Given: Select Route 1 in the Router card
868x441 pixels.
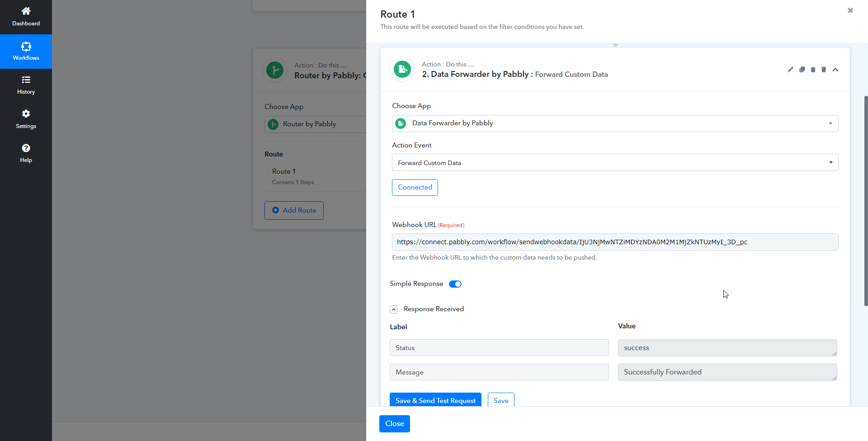Looking at the screenshot, I should click(284, 171).
